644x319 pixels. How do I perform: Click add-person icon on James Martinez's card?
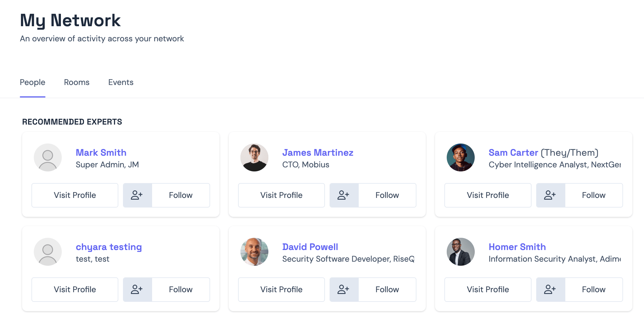pyautogui.click(x=344, y=195)
